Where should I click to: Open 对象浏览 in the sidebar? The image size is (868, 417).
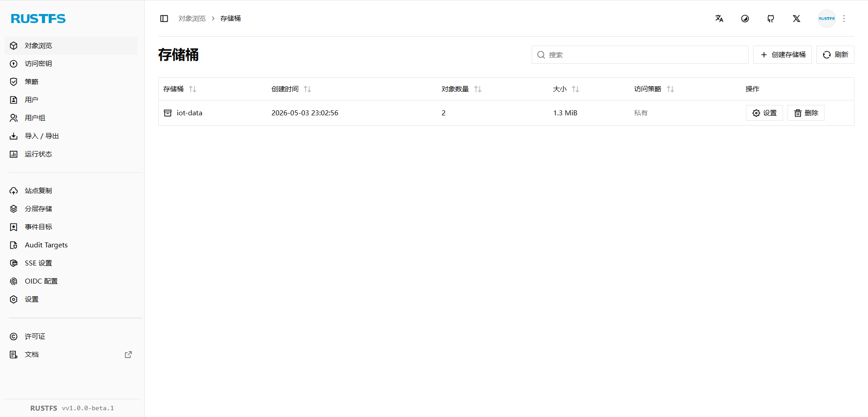point(71,46)
